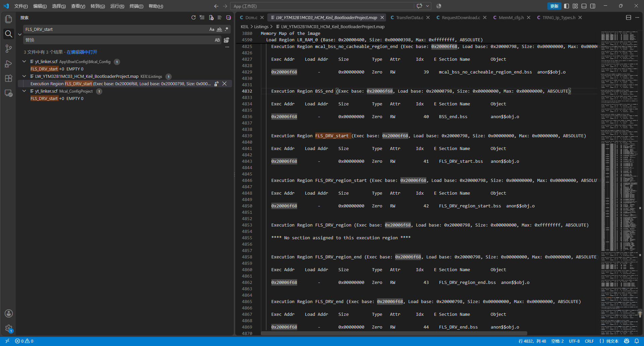
Task: Split the editor group
Action: [x=629, y=17]
